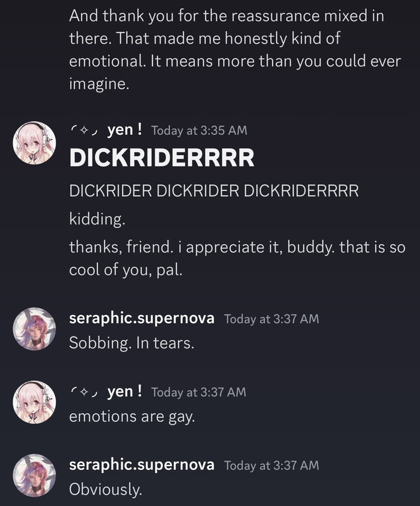Screen dimensions: 420x506
Task: Select the 'kidding.' message
Action: [x=97, y=219]
